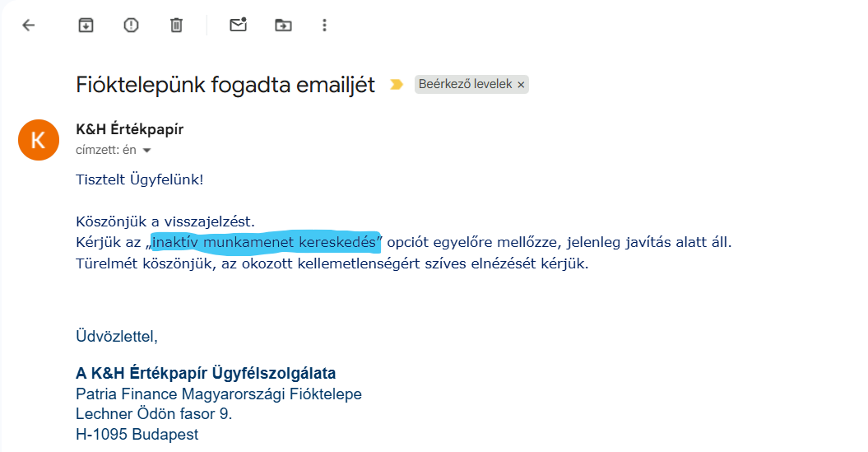Delete the email with trash icon
This screenshot has height=452, width=868.
(176, 26)
